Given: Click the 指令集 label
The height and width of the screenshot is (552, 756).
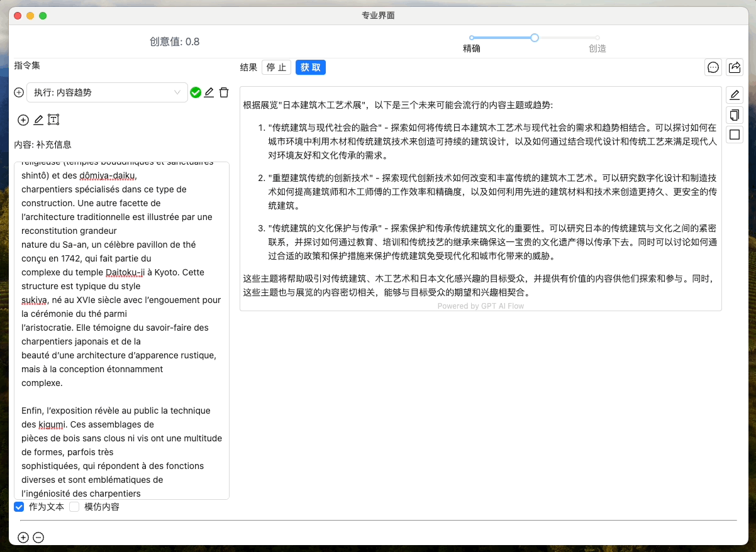Looking at the screenshot, I should coord(27,65).
